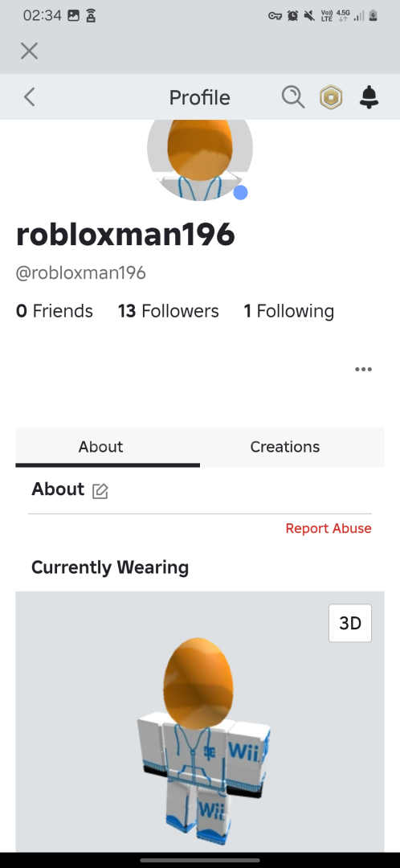The width and height of the screenshot is (400, 868).
Task: Close the webview with the X icon
Action: (29, 51)
